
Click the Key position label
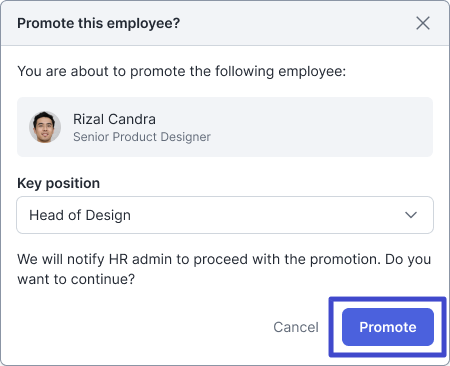tap(59, 183)
